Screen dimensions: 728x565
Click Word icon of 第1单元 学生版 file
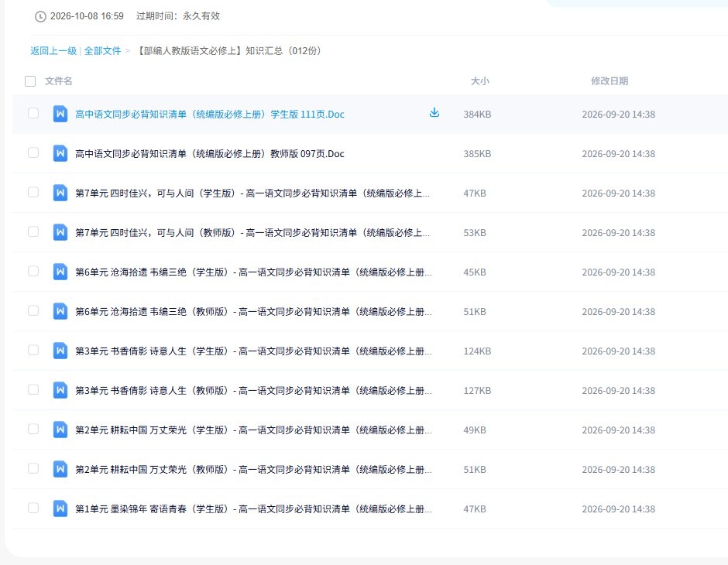[60, 508]
